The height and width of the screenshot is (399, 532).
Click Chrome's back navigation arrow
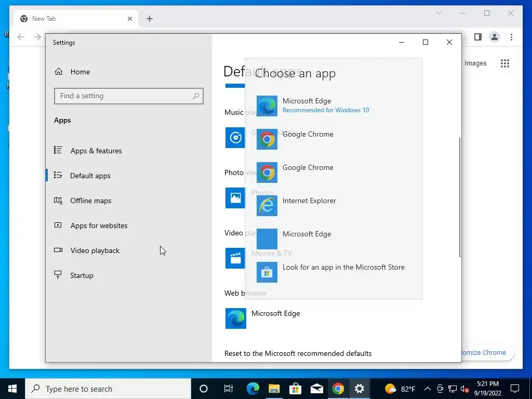pos(21,37)
